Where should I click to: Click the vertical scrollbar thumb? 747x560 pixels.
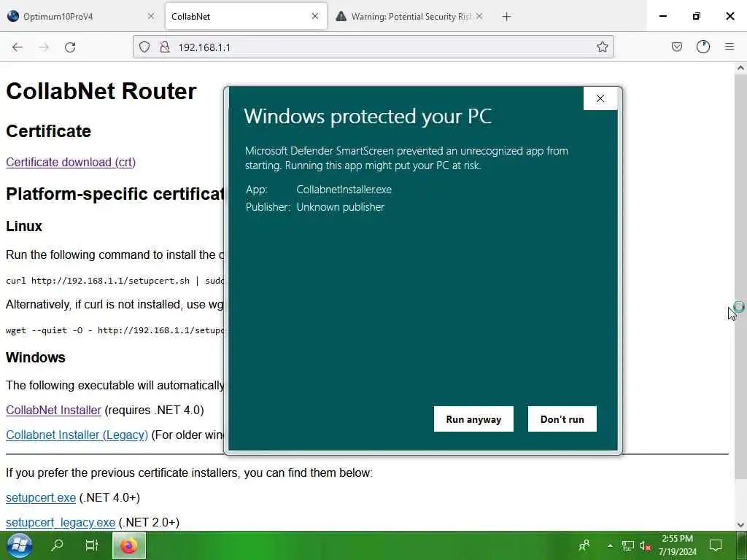coord(740,276)
